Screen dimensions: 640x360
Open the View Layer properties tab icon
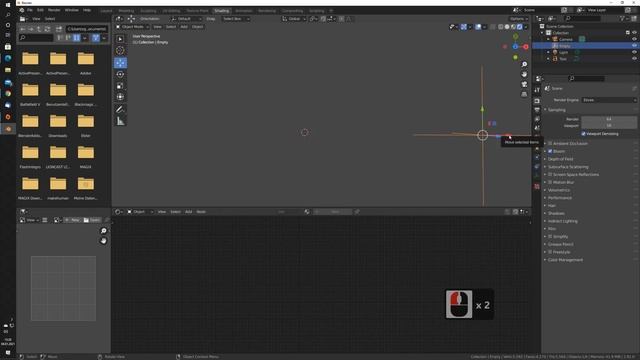537,119
